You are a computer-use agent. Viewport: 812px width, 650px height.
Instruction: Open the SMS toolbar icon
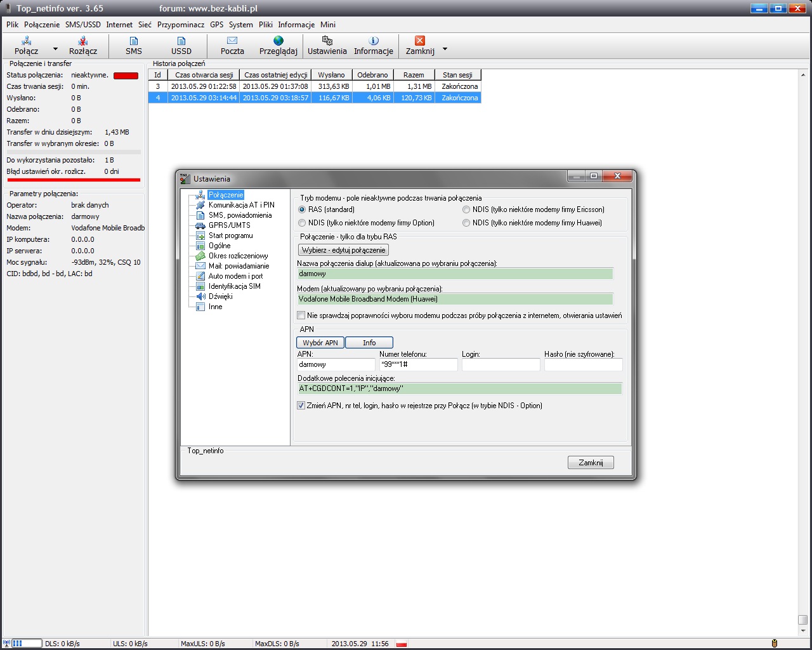(134, 41)
